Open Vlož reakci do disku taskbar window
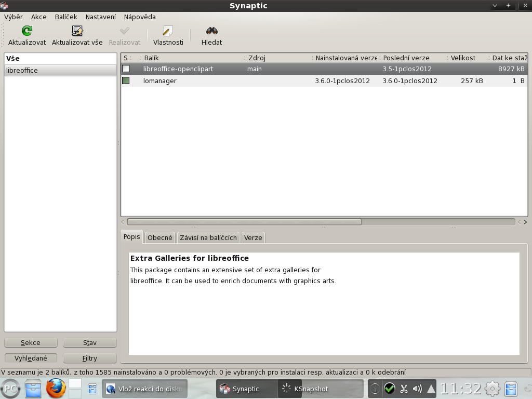 coord(144,389)
